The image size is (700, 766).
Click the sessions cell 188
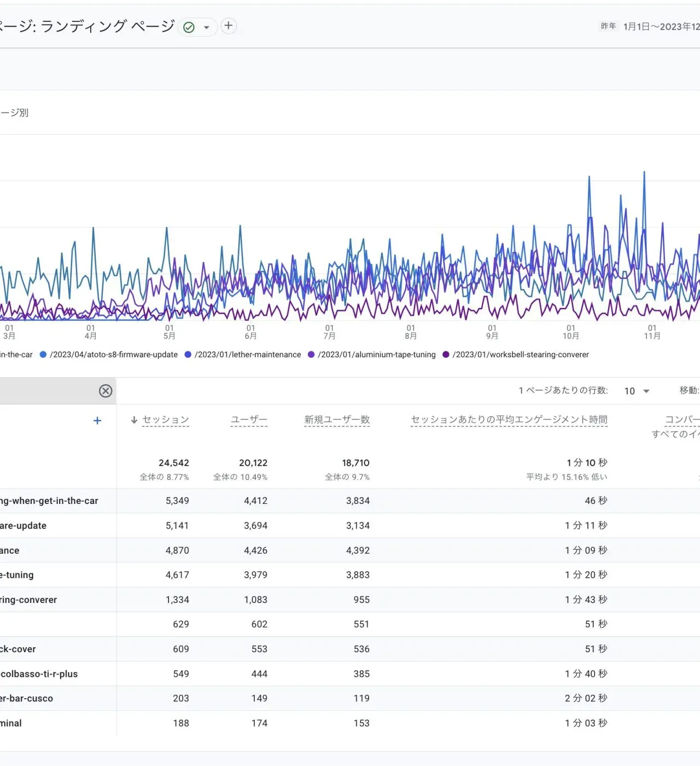pyautogui.click(x=181, y=723)
